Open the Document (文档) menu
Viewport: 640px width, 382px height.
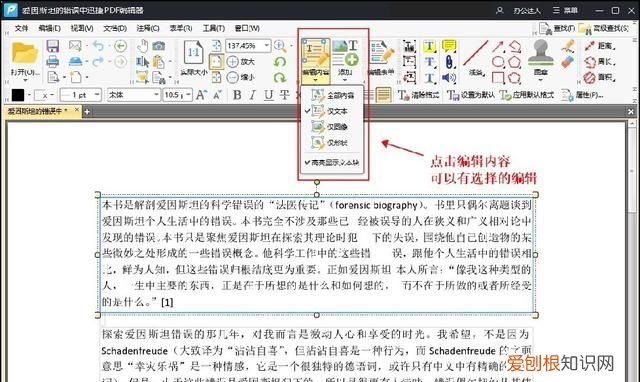point(115,28)
